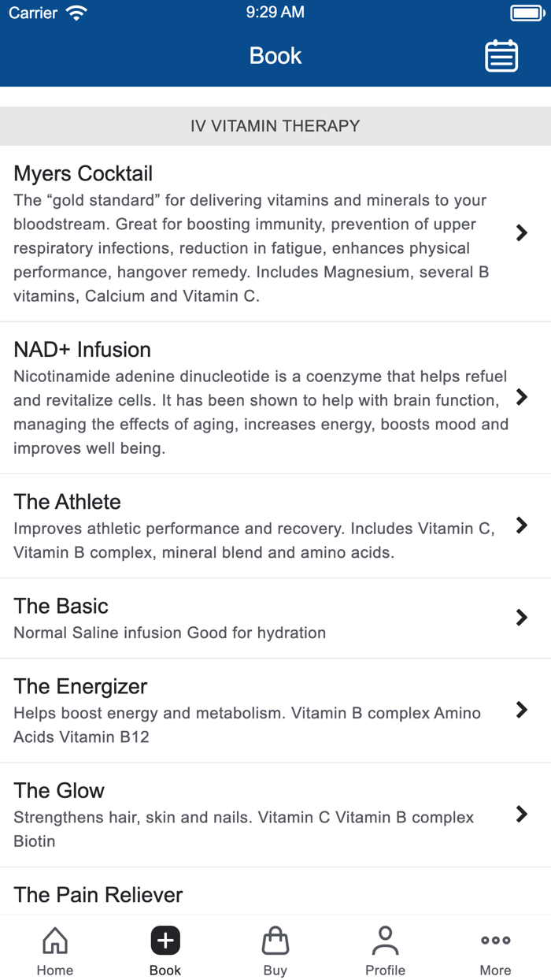The width and height of the screenshot is (551, 980).
Task: Select the IV VITAMIN THERAPY section header
Action: 275,126
